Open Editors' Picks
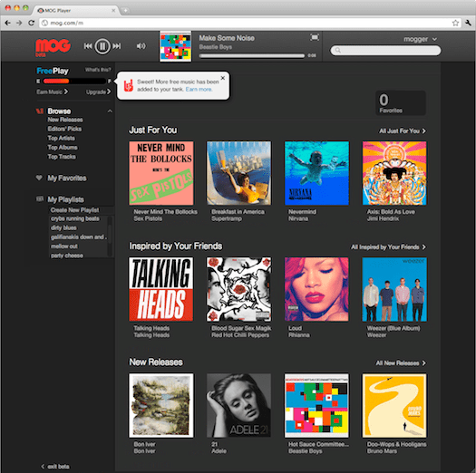The width and height of the screenshot is (476, 473). click(x=64, y=129)
